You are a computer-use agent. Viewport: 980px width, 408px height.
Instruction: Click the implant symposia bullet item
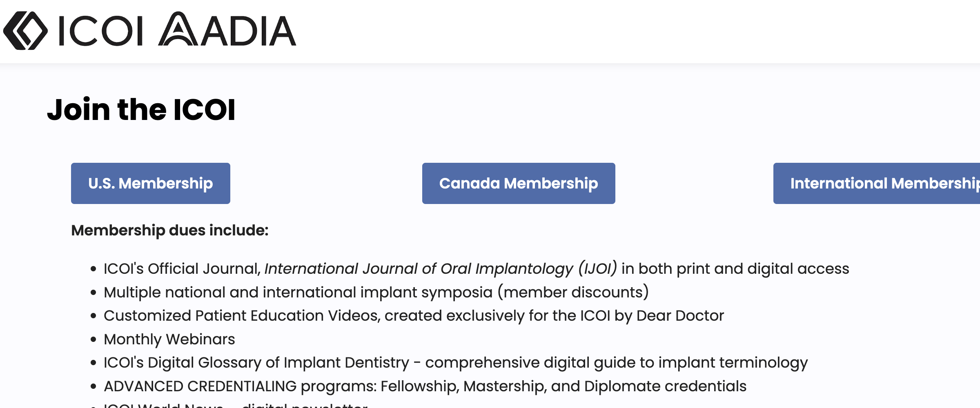tap(376, 292)
